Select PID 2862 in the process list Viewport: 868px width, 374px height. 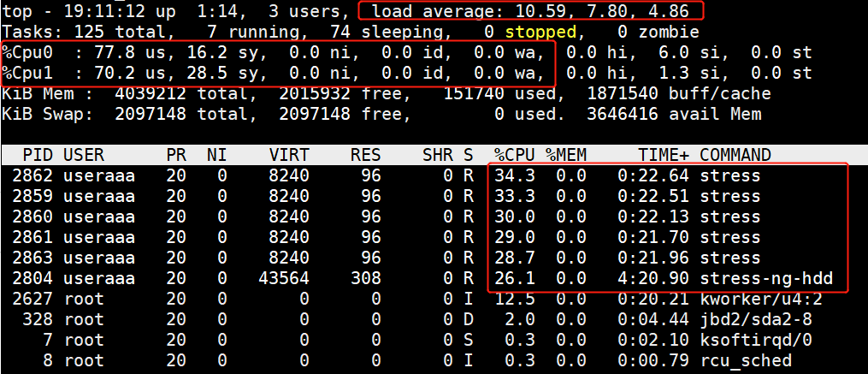[x=32, y=176]
